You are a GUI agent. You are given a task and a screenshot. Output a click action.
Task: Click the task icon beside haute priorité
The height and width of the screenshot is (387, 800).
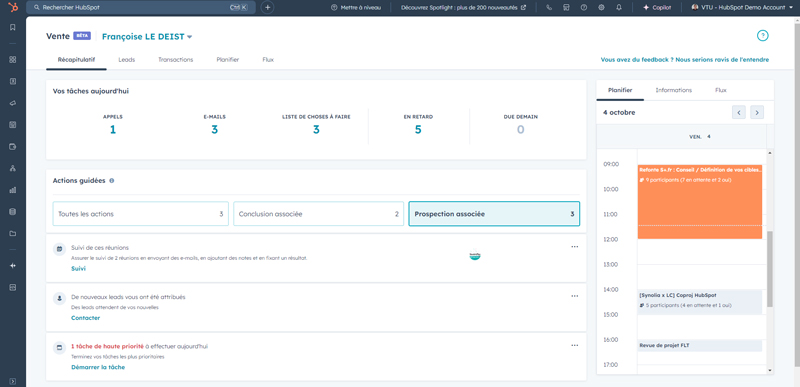coord(60,347)
